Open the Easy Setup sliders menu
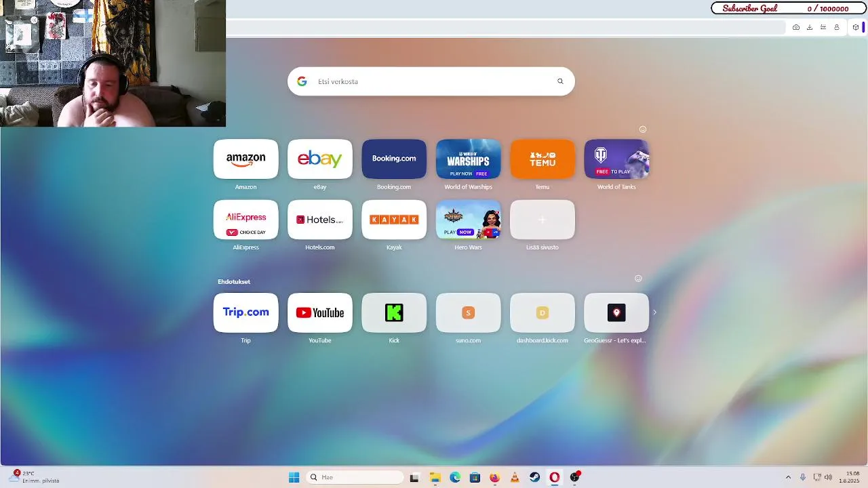Viewport: 868px width, 488px height. tap(823, 27)
